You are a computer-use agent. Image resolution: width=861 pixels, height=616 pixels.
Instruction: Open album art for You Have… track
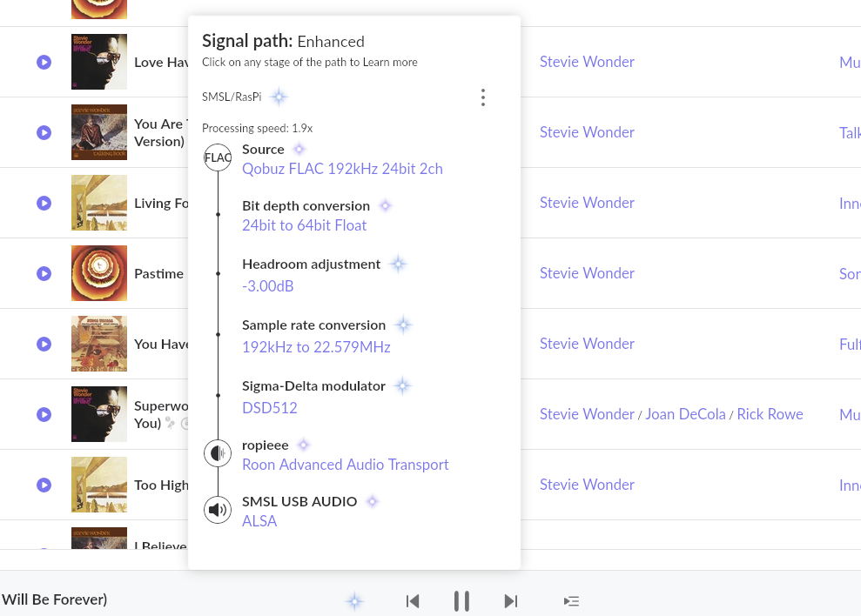(x=99, y=344)
